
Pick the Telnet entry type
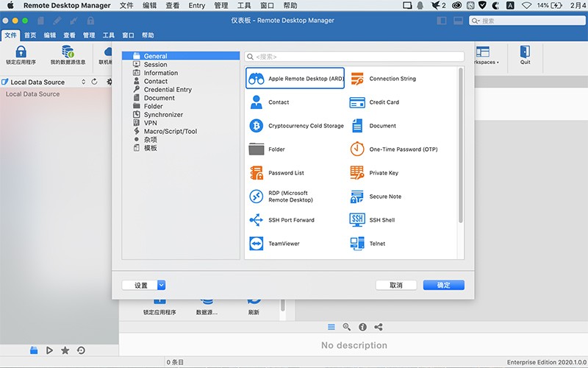click(367, 244)
